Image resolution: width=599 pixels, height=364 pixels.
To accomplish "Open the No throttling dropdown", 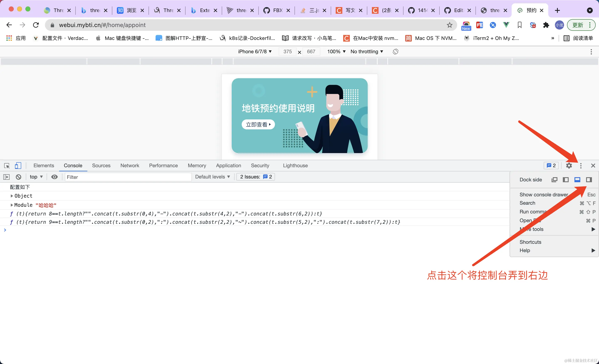I will [x=367, y=52].
